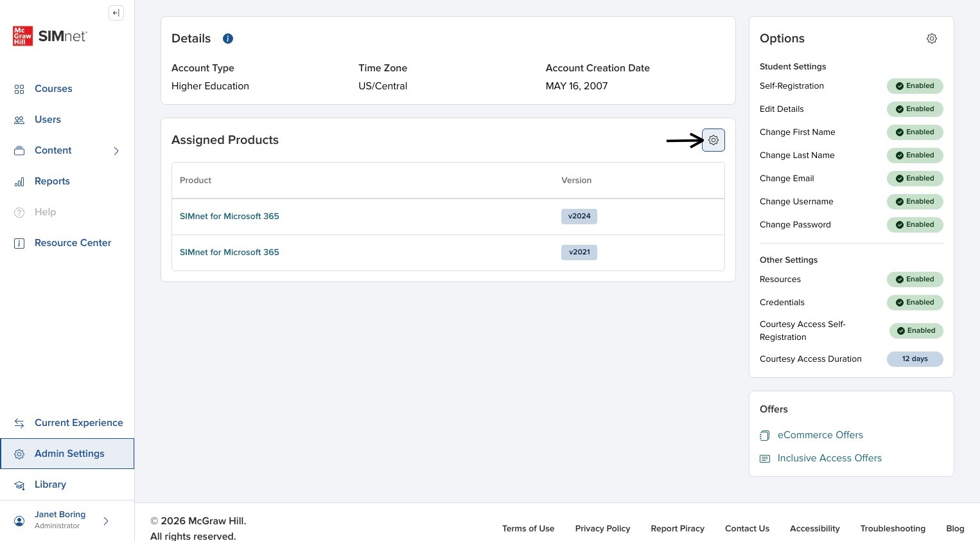This screenshot has height=541, width=980.
Task: Open the Users page
Action: point(48,120)
